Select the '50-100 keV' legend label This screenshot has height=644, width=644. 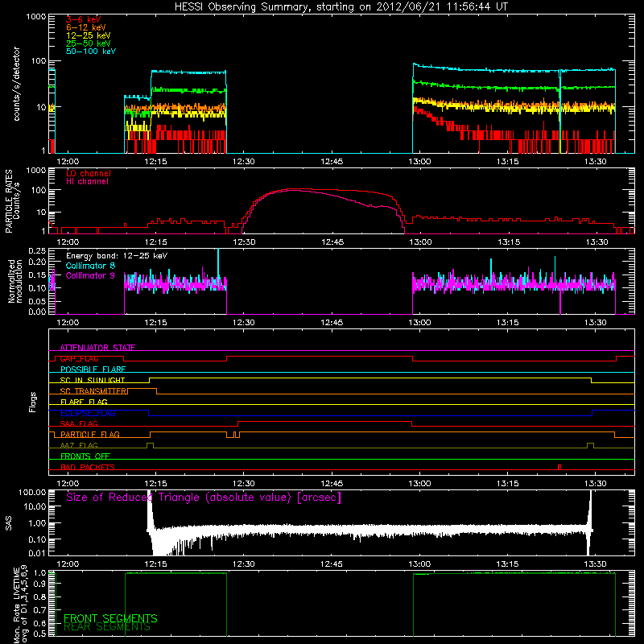(91, 52)
